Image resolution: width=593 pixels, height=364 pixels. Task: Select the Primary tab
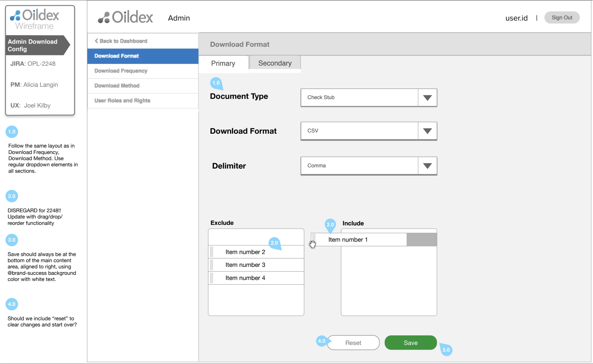tap(223, 63)
